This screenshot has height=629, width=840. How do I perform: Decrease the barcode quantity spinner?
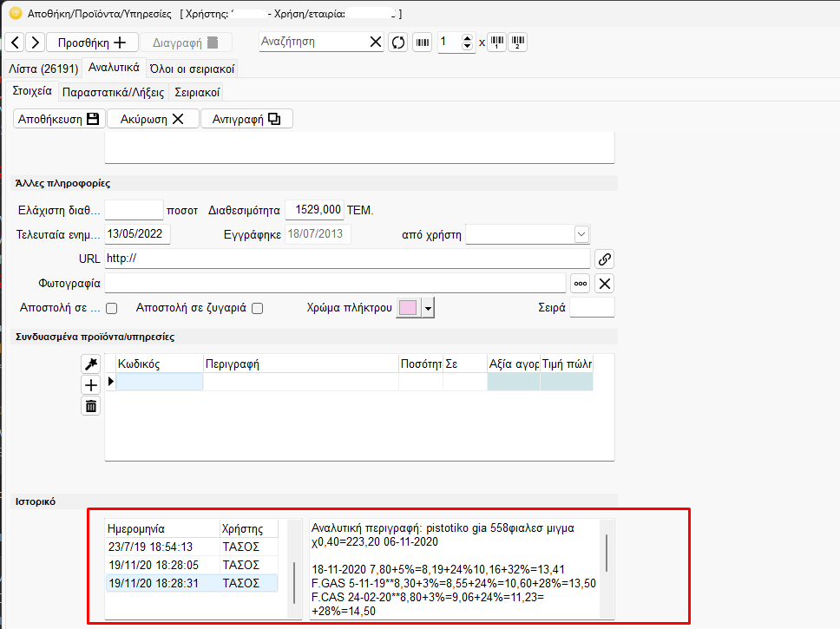467,47
